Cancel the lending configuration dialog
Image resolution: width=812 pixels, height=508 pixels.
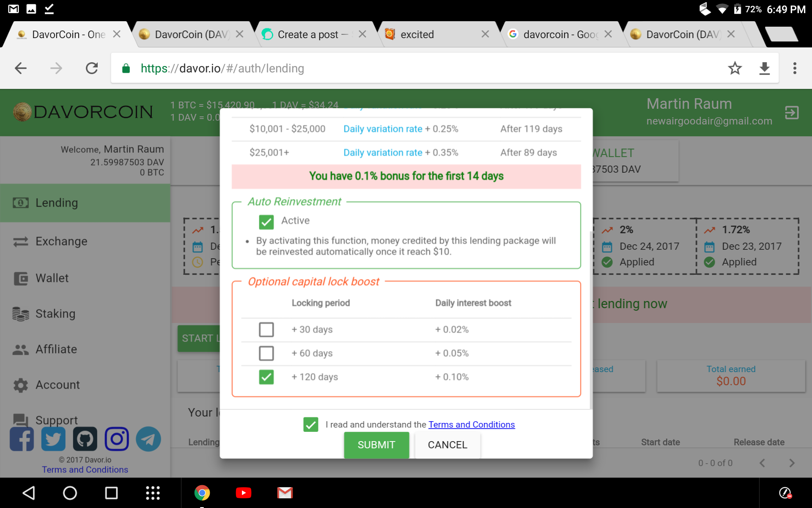(447, 445)
